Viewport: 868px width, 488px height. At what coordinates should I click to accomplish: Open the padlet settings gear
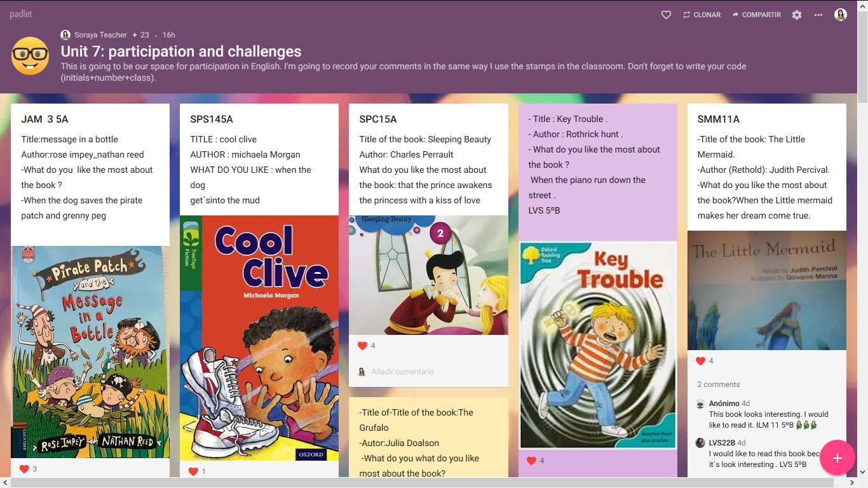797,15
